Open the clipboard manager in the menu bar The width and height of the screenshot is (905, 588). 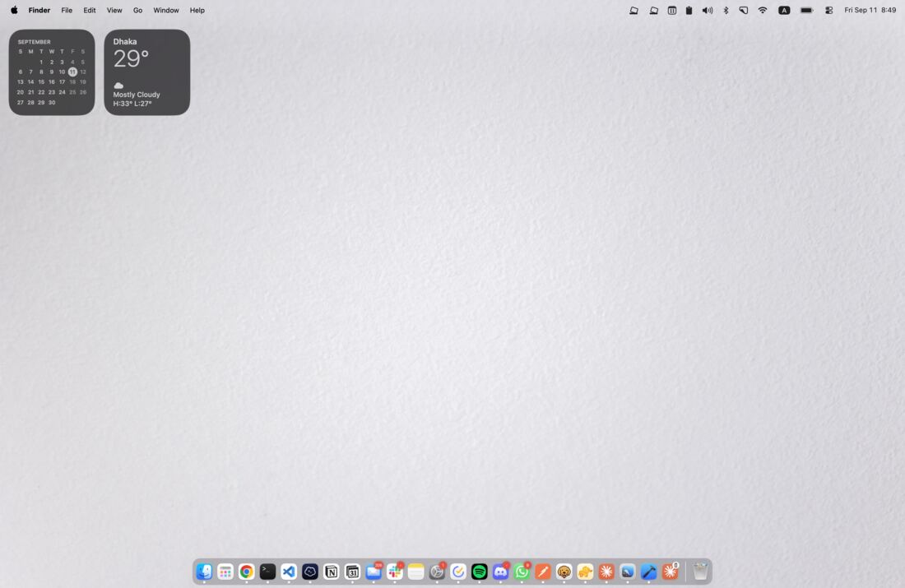tap(689, 11)
